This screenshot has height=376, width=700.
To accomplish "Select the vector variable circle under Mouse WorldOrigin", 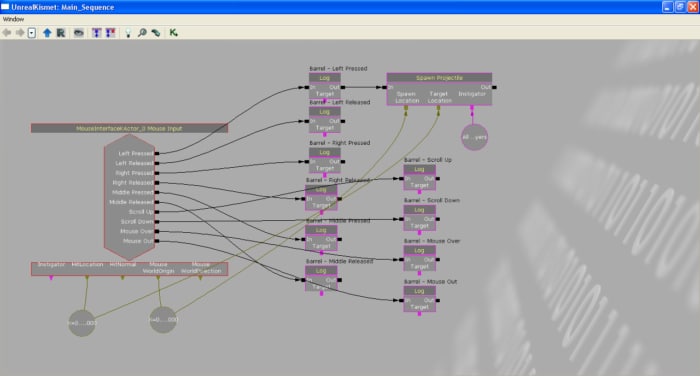I will click(x=163, y=320).
